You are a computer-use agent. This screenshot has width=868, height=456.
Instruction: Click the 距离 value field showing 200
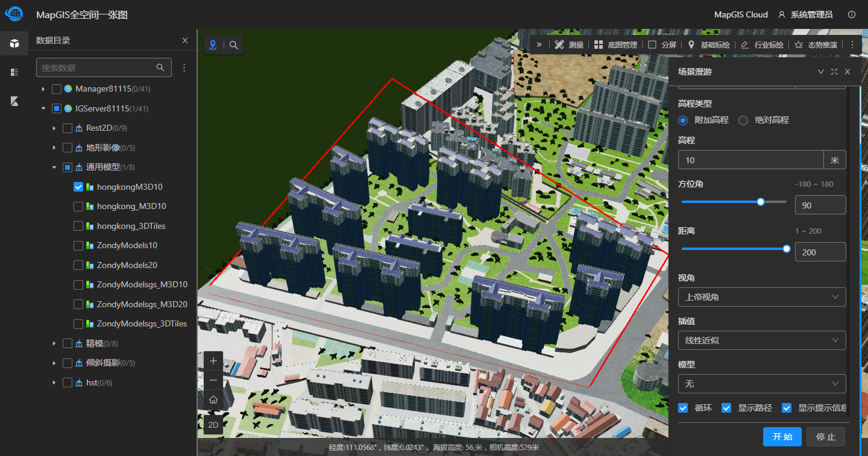tap(820, 252)
